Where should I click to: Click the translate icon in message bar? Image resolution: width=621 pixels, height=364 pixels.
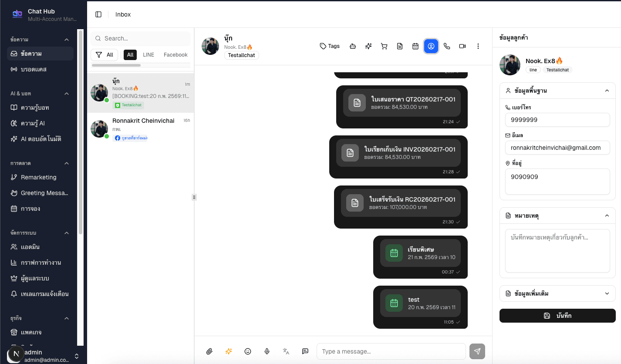[x=286, y=351]
